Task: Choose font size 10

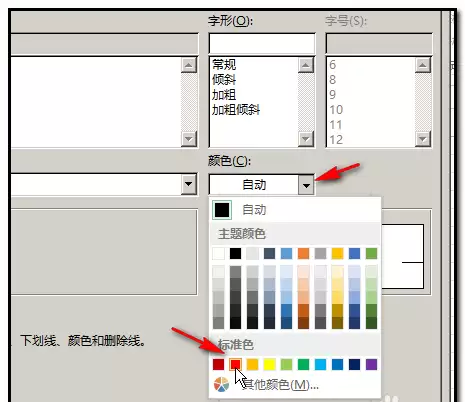Action: tap(336, 109)
